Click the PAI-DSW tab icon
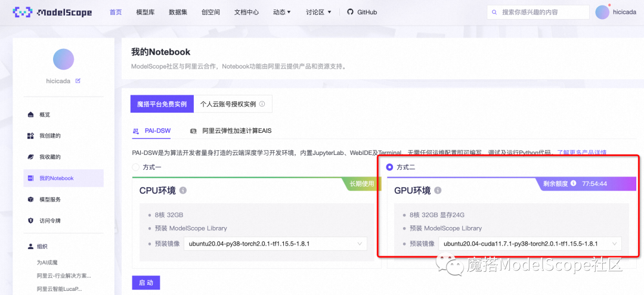Screen dimensions: 644x295 point(135,131)
